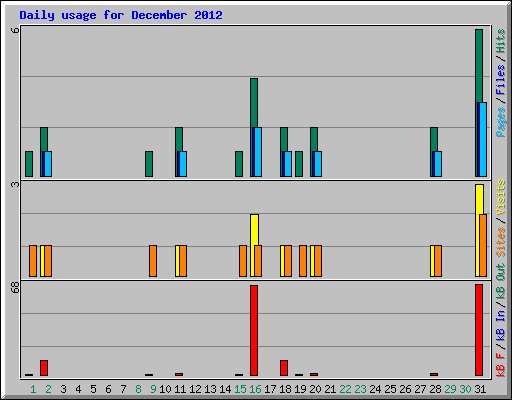Click the green Hits bar for day 9
Screen dimensions: 512x400
149,164
